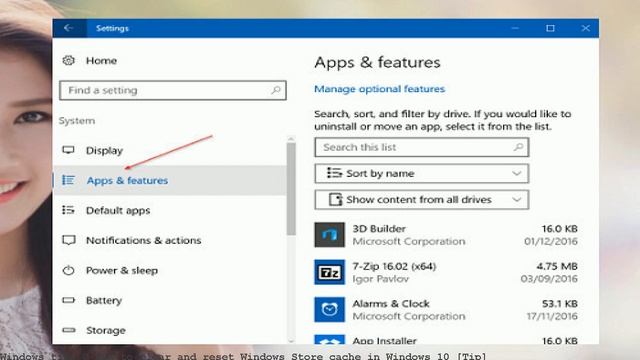Click the 3D Builder app icon

(329, 235)
